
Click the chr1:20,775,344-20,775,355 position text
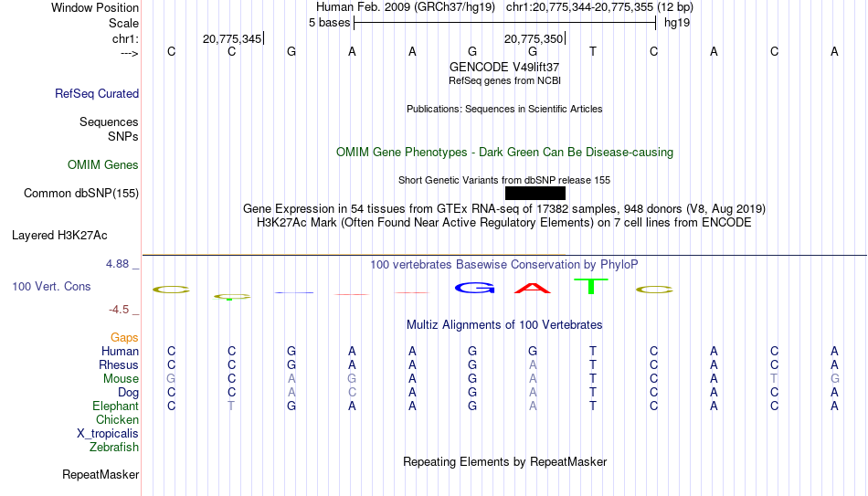point(599,7)
